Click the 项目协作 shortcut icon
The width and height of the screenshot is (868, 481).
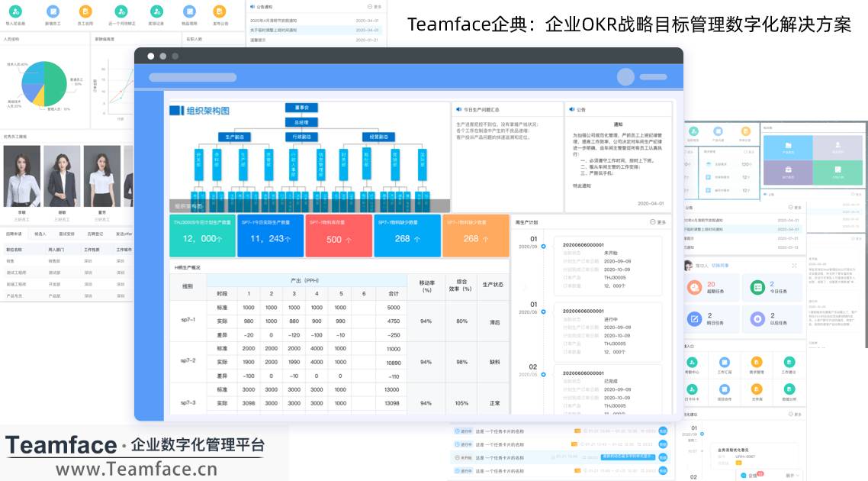[724, 389]
